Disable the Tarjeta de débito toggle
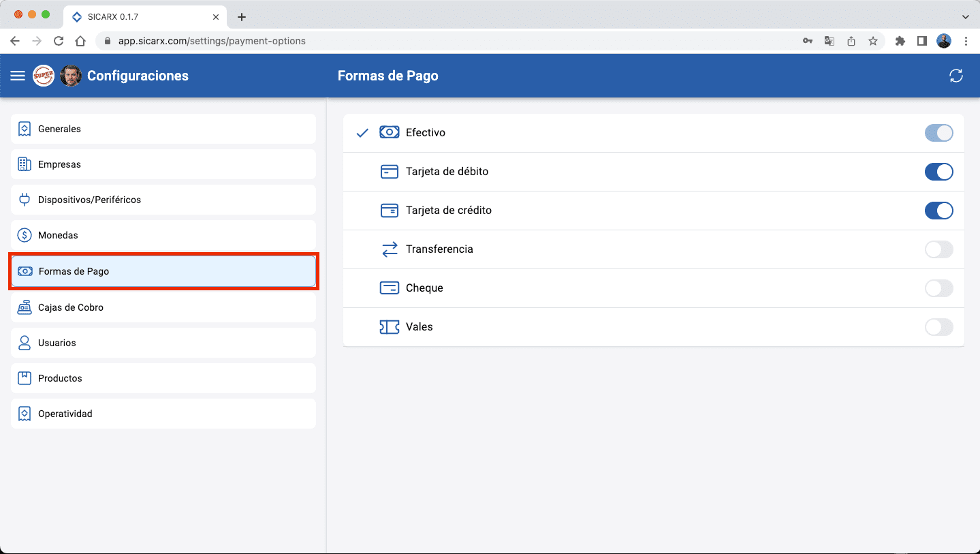 coord(939,172)
